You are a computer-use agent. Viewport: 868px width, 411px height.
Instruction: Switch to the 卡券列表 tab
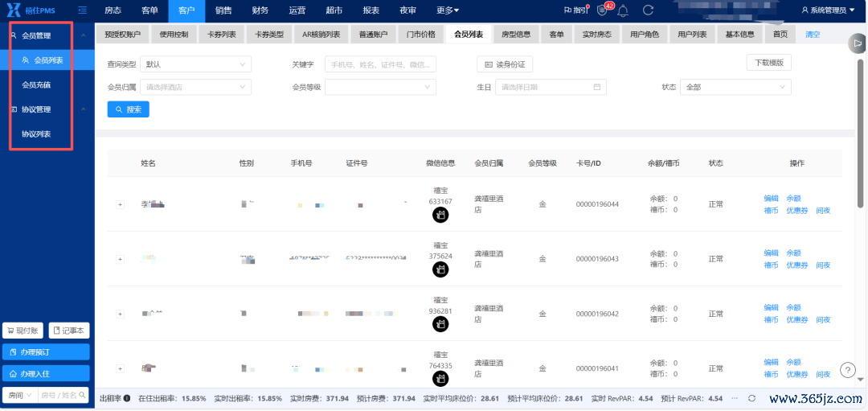pyautogui.click(x=221, y=35)
